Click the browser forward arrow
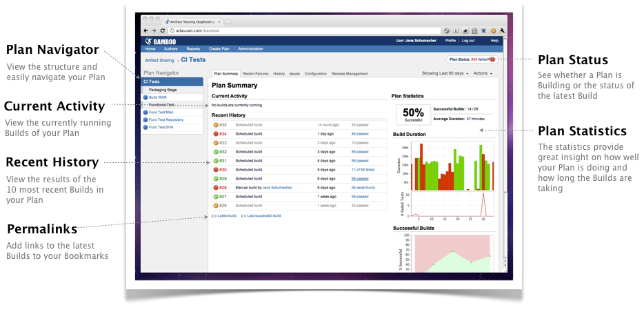Viewport: 644px width, 310px height. [x=154, y=30]
